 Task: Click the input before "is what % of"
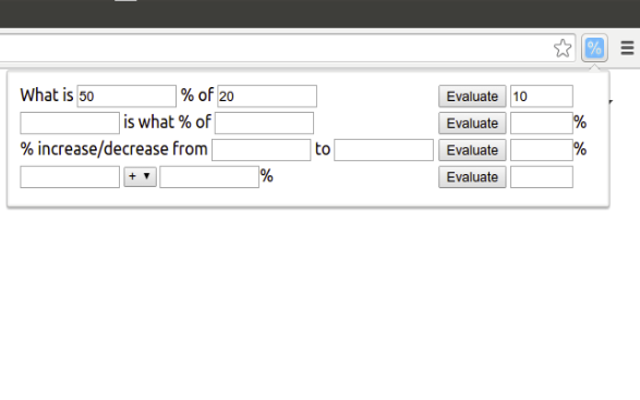pyautogui.click(x=70, y=123)
